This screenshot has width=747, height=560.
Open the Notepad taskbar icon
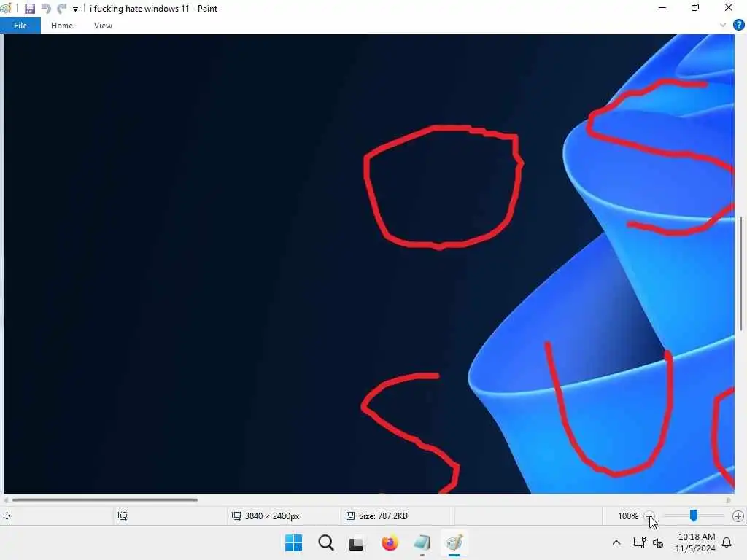point(422,542)
